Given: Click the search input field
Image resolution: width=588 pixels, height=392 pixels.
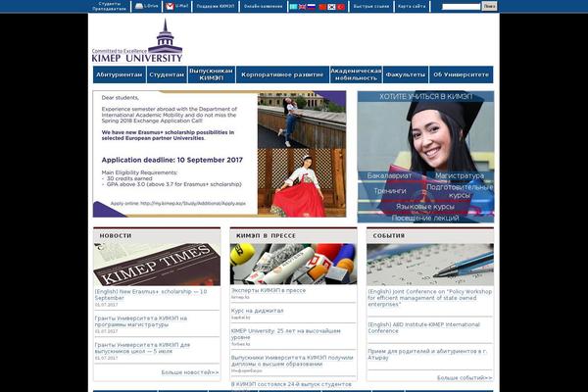Looking at the screenshot, I should pos(461,7).
